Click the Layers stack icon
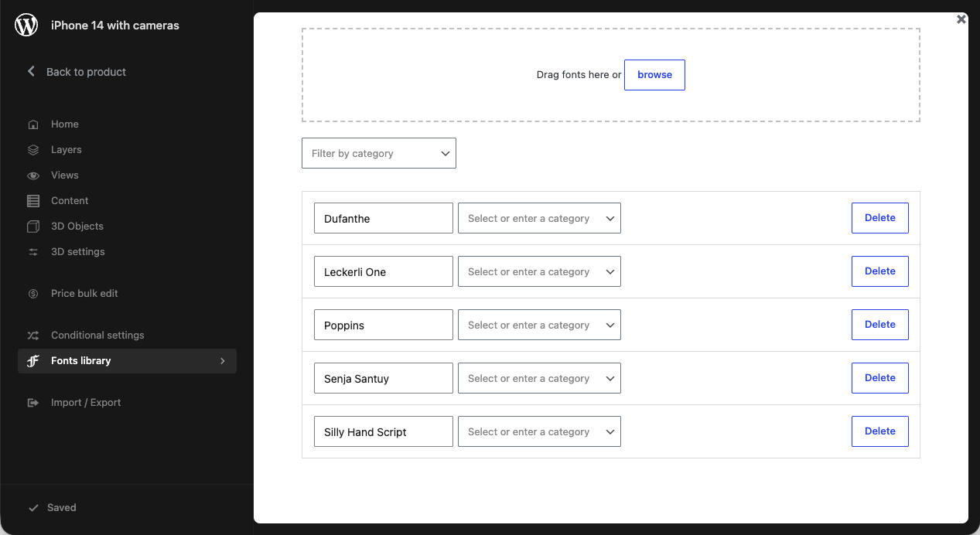This screenshot has height=535, width=980. (33, 150)
